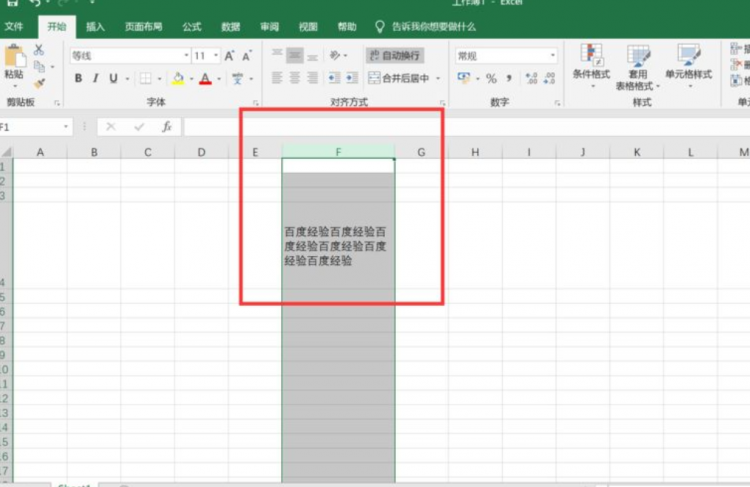Open text orientation tool
The image size is (750, 487).
[335, 55]
